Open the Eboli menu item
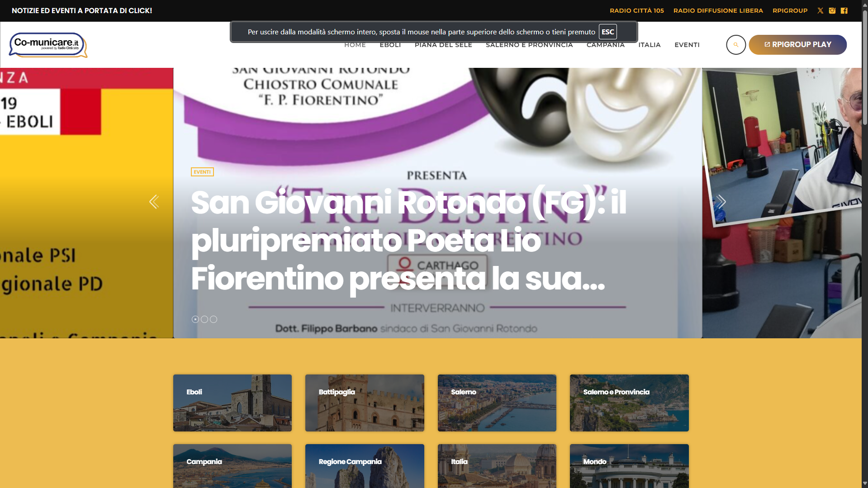Image resolution: width=868 pixels, height=488 pixels. tap(390, 45)
